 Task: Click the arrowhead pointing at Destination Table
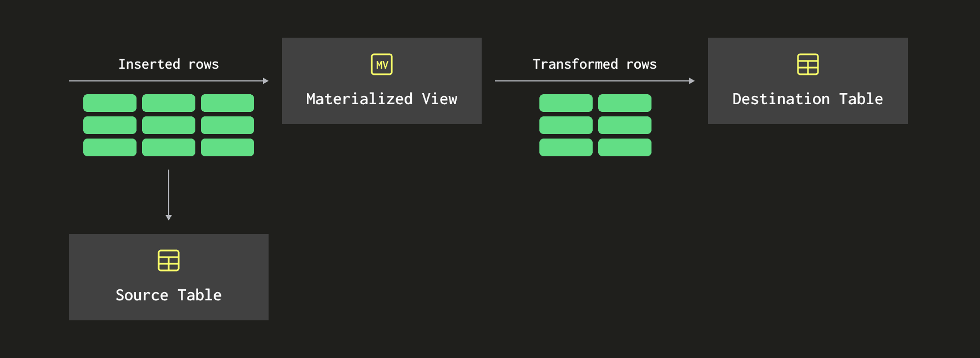(692, 81)
